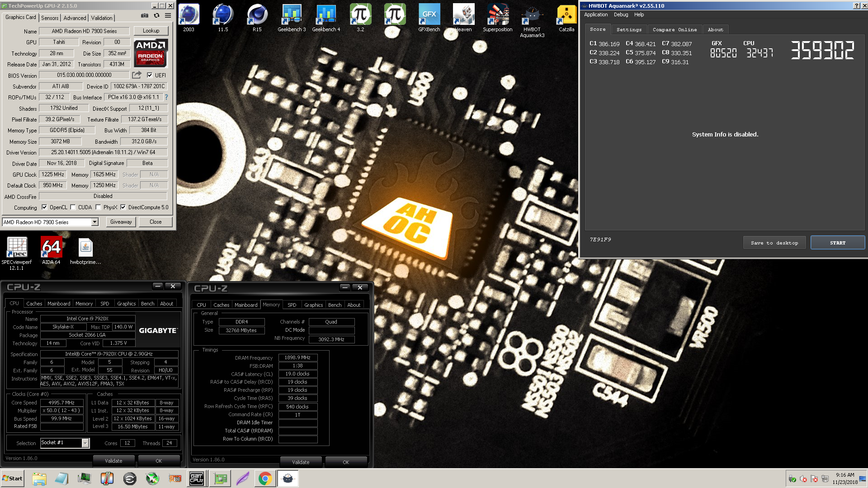Image resolution: width=868 pixels, height=488 pixels.
Task: Open the 3DMark 2003 desktop shortcut
Action: 189,18
